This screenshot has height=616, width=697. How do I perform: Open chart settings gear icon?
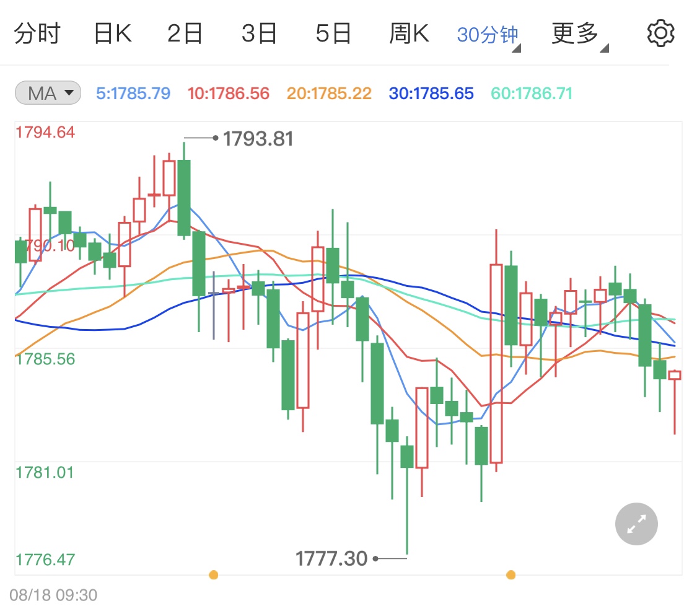coord(660,33)
